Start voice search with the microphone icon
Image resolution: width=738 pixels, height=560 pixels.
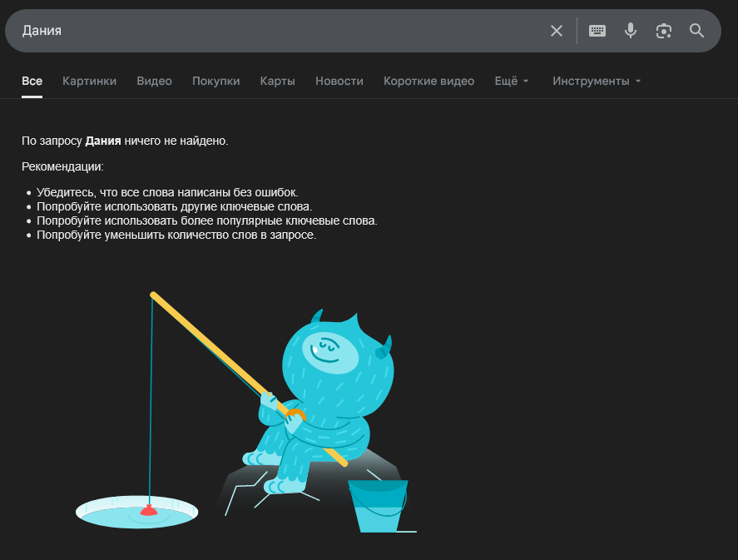(x=631, y=31)
